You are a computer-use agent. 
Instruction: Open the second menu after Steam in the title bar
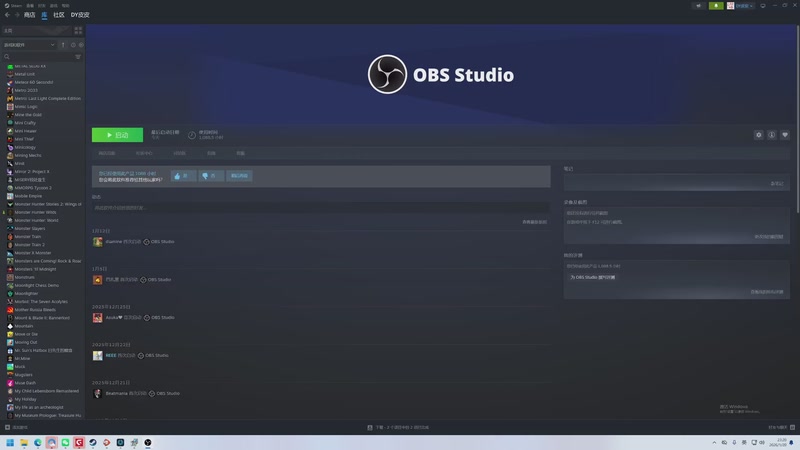point(30,6)
